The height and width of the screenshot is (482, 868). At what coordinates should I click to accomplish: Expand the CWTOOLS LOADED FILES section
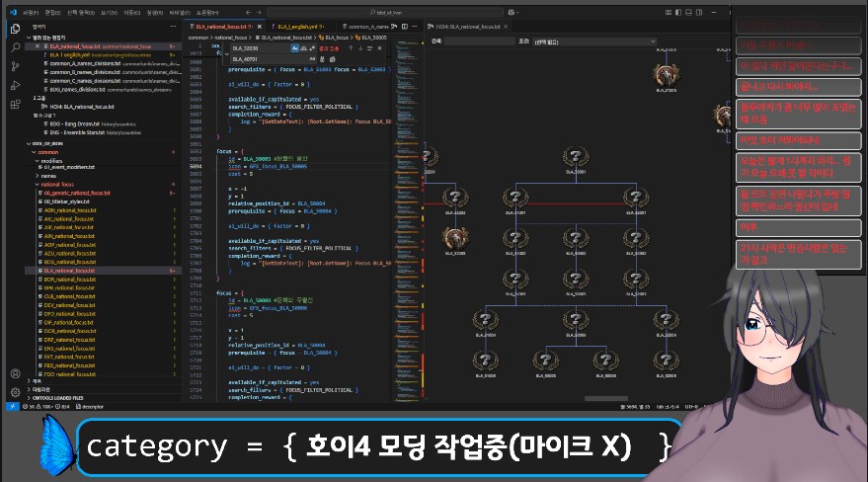[x=59, y=396]
